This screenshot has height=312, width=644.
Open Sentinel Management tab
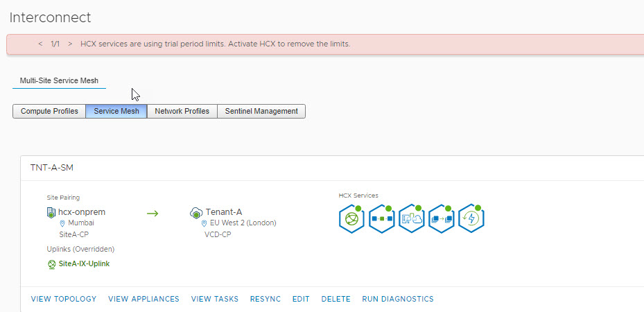[x=261, y=111]
